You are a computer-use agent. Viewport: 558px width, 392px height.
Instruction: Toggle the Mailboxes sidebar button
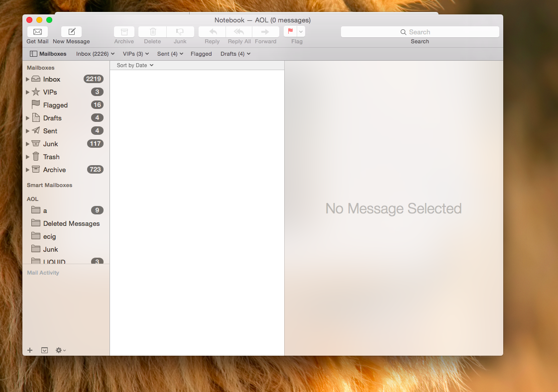[48, 54]
